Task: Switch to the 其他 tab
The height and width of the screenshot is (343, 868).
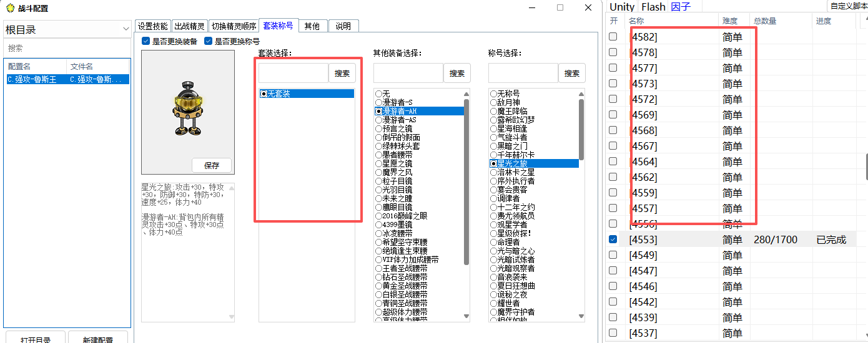Action: coord(312,26)
